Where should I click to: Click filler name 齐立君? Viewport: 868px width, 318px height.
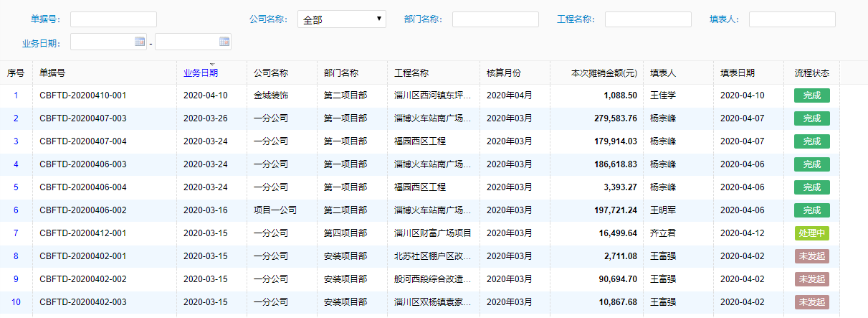tap(663, 233)
